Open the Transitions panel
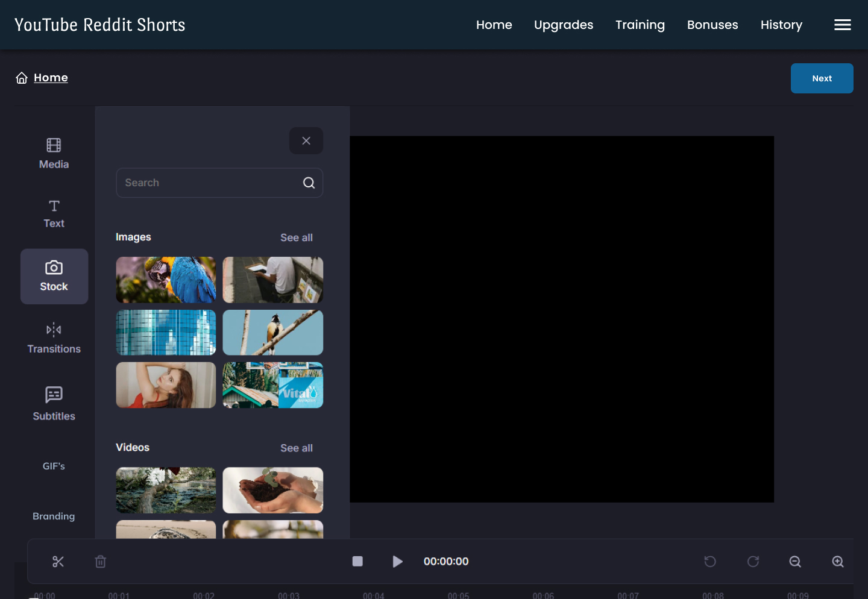 (x=54, y=338)
